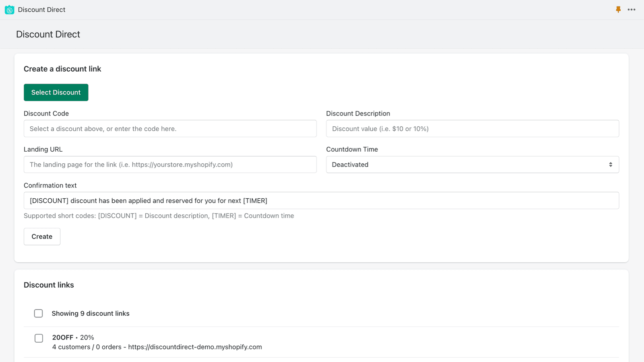Click the Discount Direct app logo icon
Screen dimensions: 644x362
point(9,9)
